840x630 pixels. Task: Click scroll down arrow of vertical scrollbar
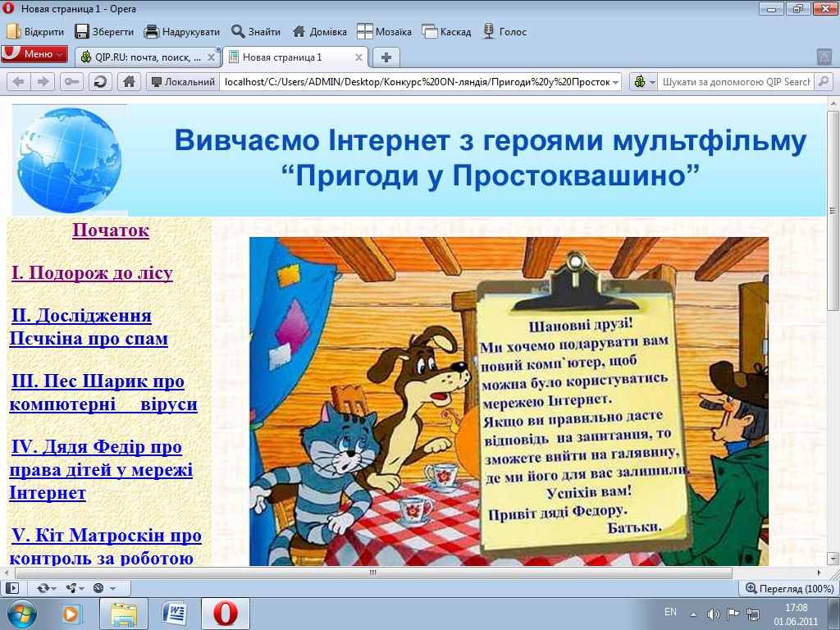(x=833, y=559)
